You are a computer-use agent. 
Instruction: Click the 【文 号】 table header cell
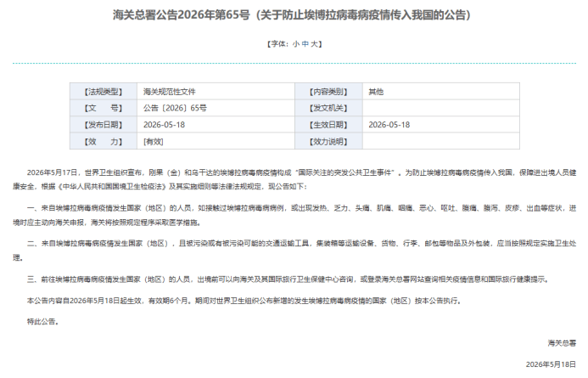tap(104, 108)
